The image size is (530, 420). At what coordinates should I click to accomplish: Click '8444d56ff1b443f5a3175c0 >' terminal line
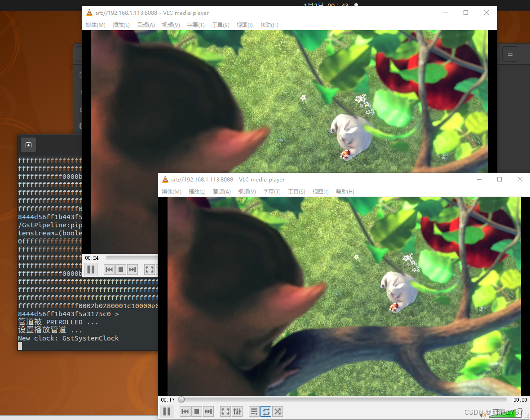pos(68,314)
